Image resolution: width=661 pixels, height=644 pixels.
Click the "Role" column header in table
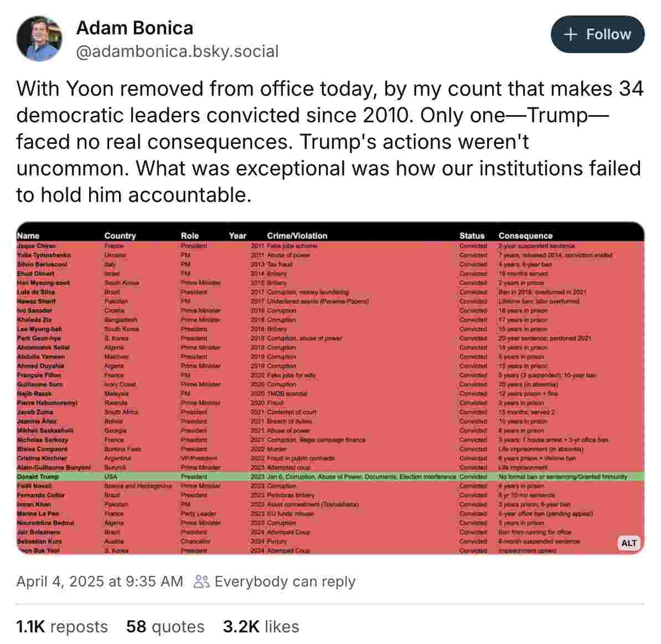point(189,236)
